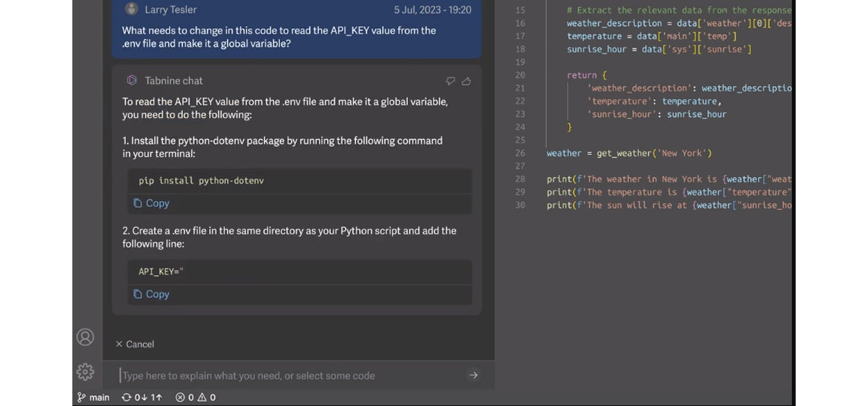
Task: Click step 2 text about creating .env file
Action: (x=289, y=237)
